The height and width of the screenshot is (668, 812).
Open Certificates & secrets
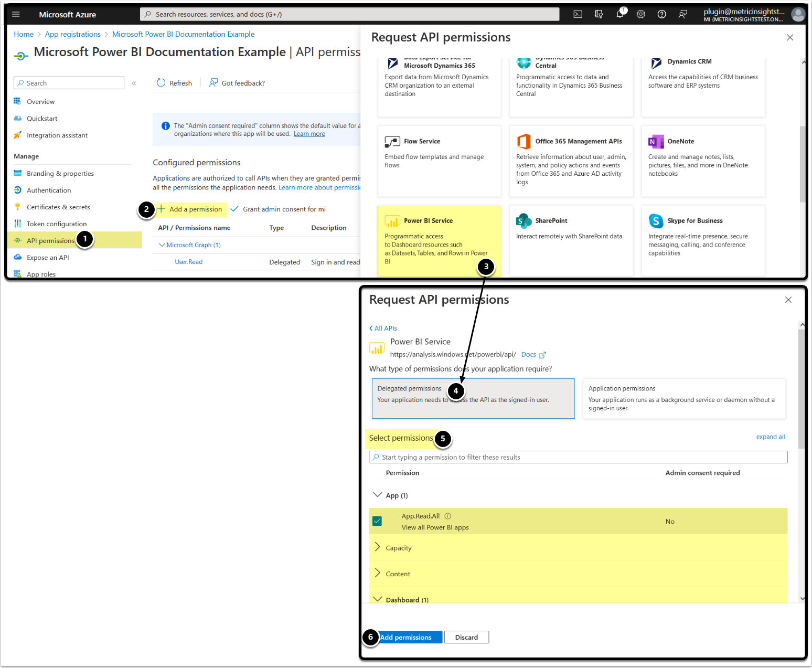58,207
